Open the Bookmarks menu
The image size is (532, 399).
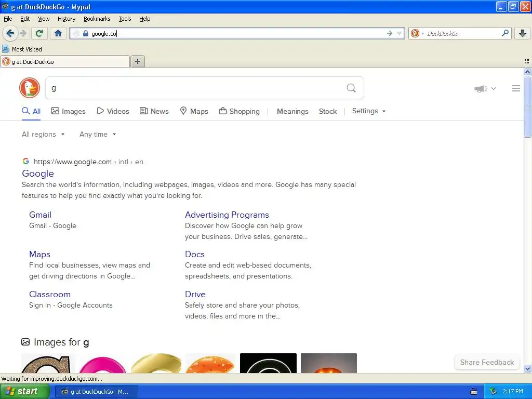click(97, 19)
